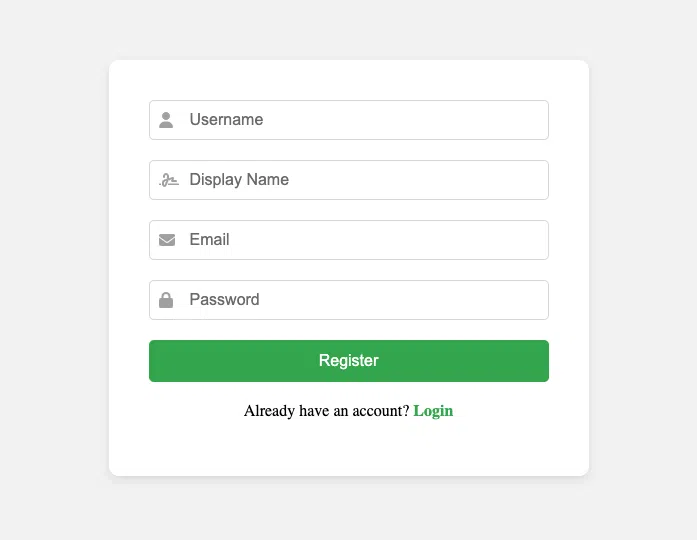The width and height of the screenshot is (697, 540).
Task: Submit the form with Register button
Action: point(349,361)
